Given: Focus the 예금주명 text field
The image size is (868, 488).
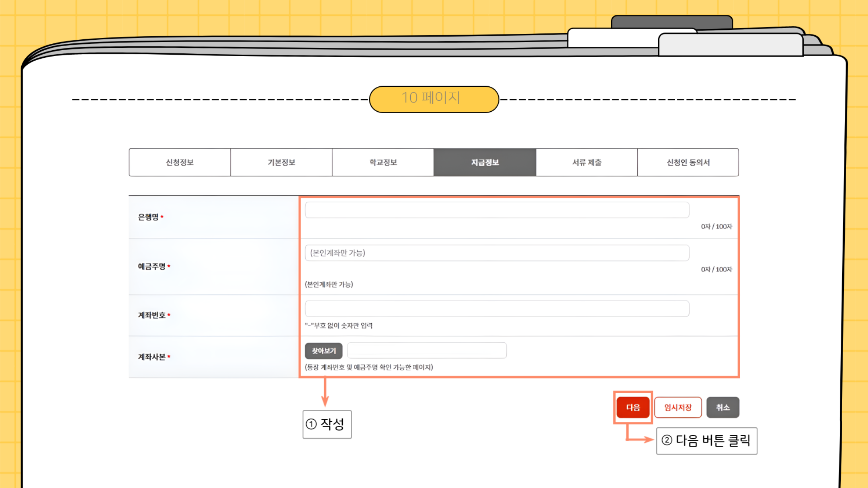Looking at the screenshot, I should (497, 253).
